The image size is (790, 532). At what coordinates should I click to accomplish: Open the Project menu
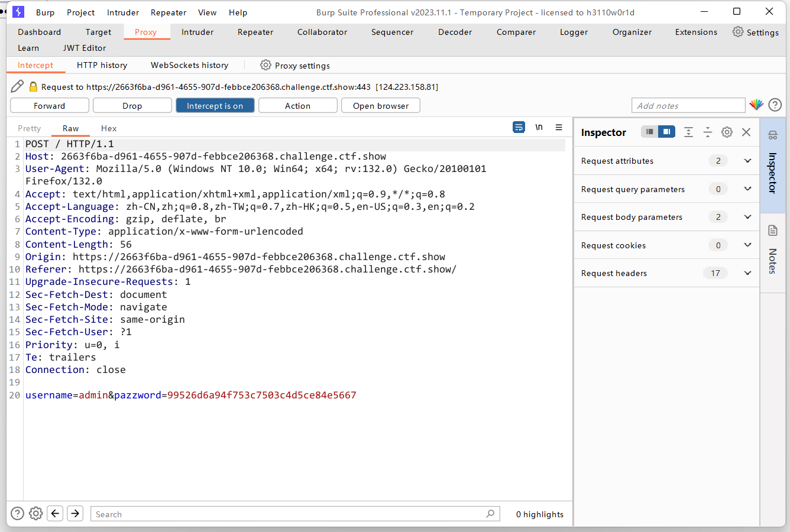(x=81, y=12)
